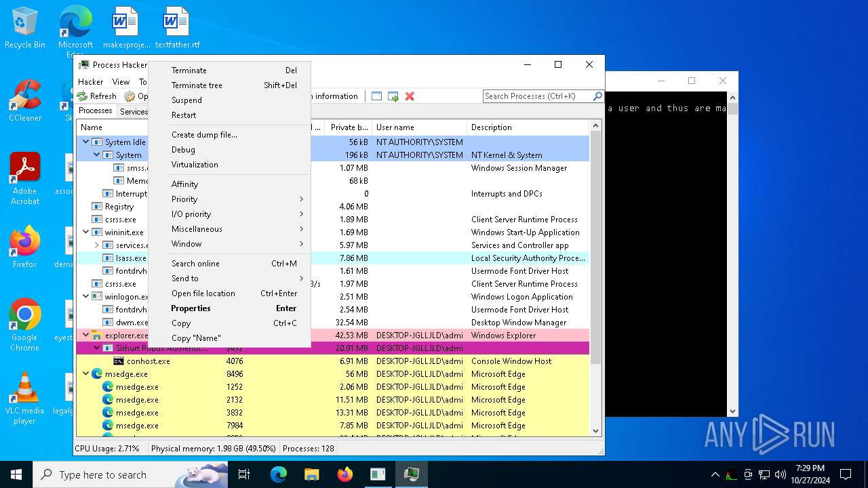Screen dimensions: 868x488
Task: Open Google Chrome desktop icon
Action: pyautogui.click(x=25, y=325)
